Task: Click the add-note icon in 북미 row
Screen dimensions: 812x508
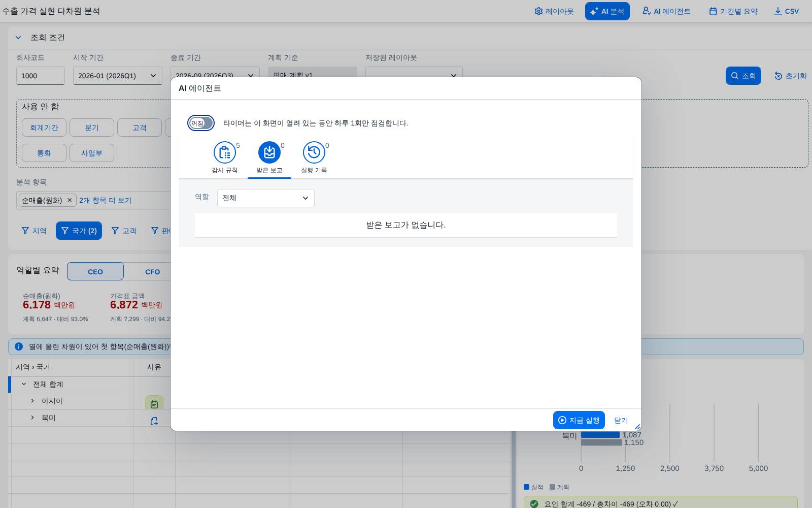Action: [154, 421]
